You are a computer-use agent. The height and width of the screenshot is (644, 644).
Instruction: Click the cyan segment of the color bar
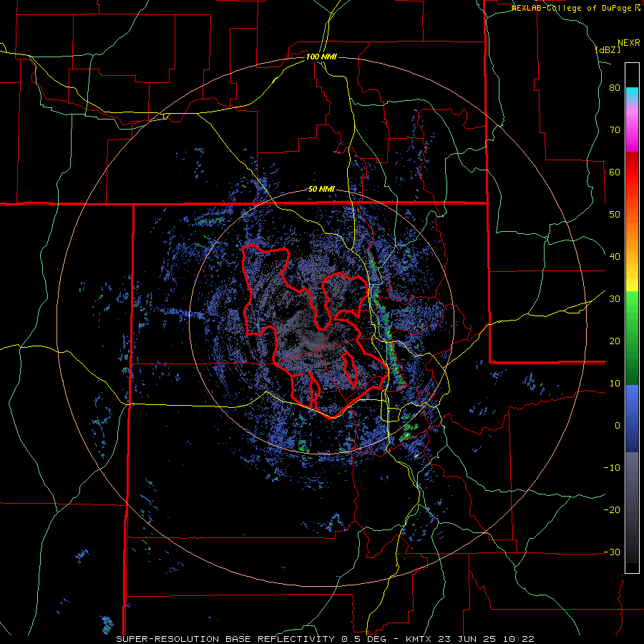click(632, 93)
